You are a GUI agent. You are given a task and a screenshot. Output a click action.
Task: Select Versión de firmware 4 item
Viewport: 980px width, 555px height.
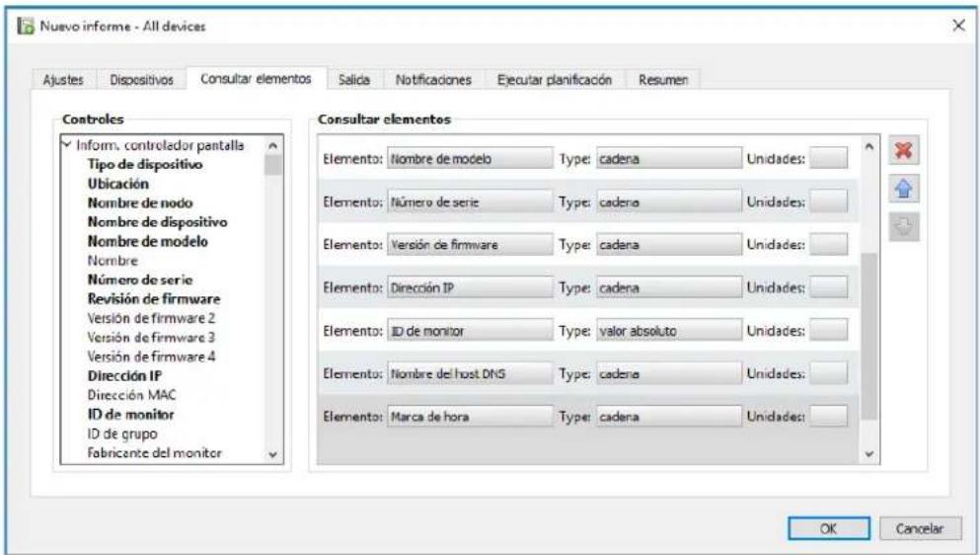151,357
